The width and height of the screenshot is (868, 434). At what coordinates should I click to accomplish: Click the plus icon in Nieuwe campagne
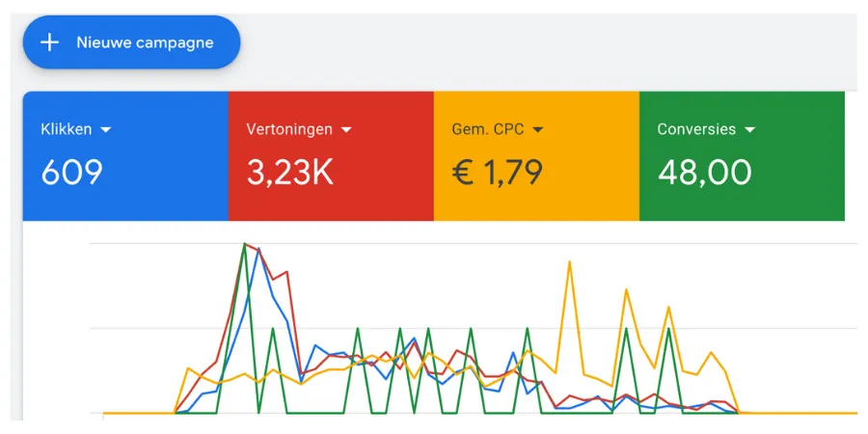tap(50, 42)
